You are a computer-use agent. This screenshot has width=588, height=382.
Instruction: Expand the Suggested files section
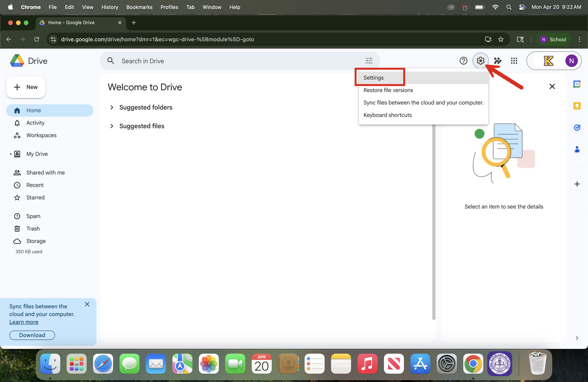click(112, 126)
